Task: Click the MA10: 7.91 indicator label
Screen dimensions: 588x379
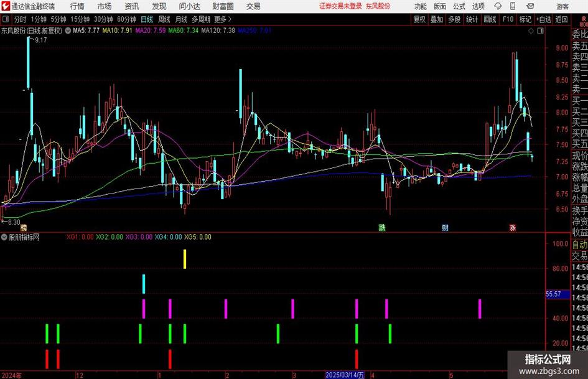Action: click(x=118, y=30)
